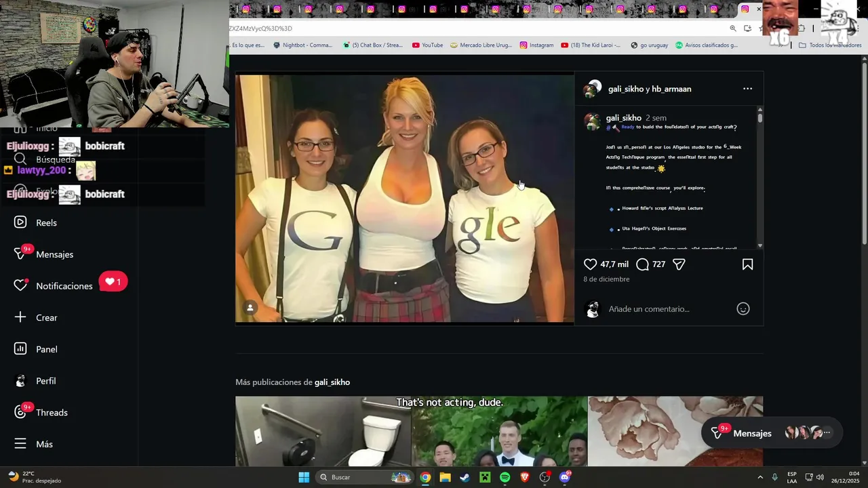Open Minecraft from the taskbar
Viewport: 868px width, 488px height.
(x=485, y=477)
